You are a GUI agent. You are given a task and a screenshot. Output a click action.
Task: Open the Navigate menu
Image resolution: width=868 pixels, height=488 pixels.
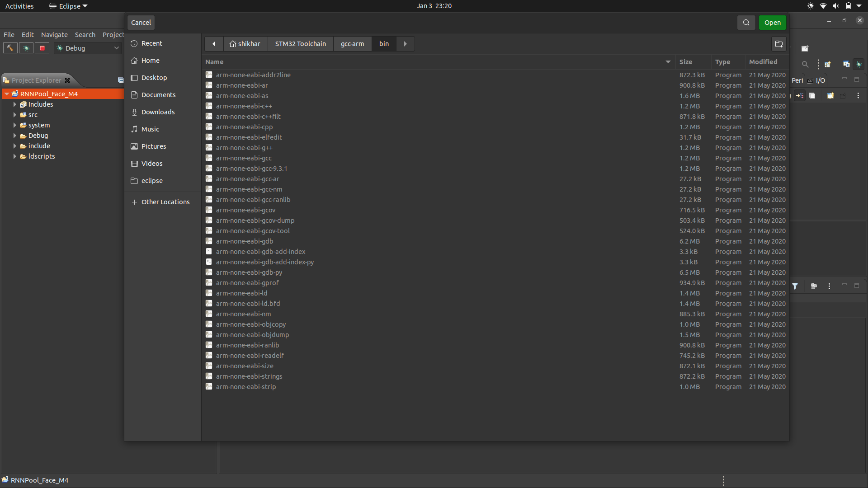[54, 35]
